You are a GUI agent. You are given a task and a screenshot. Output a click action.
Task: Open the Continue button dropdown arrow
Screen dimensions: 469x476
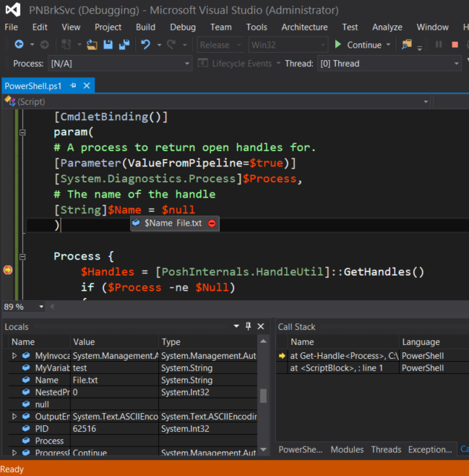tap(388, 45)
